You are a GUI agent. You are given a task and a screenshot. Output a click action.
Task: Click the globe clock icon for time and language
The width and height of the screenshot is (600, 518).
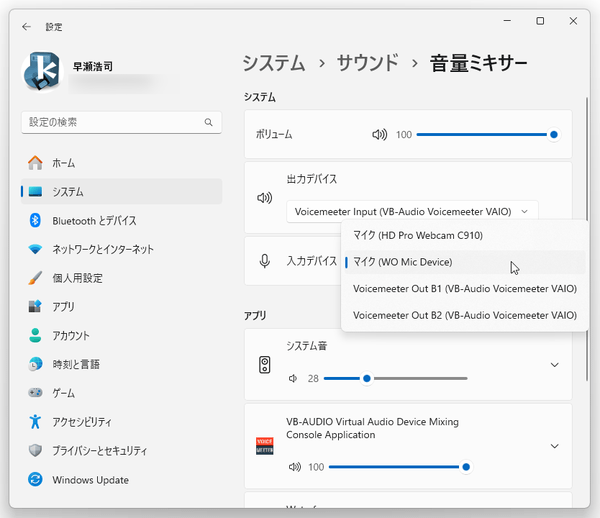(x=35, y=364)
